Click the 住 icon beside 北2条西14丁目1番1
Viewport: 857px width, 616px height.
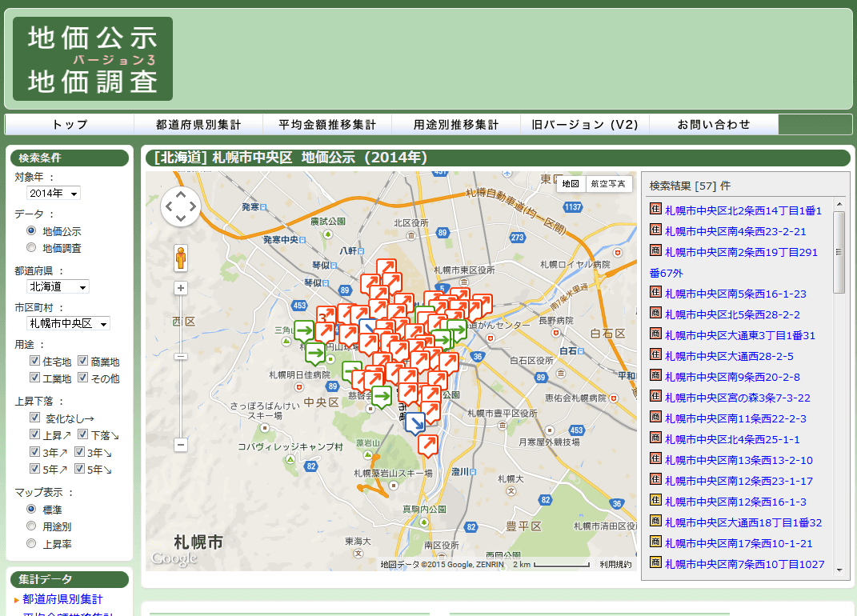pos(655,209)
